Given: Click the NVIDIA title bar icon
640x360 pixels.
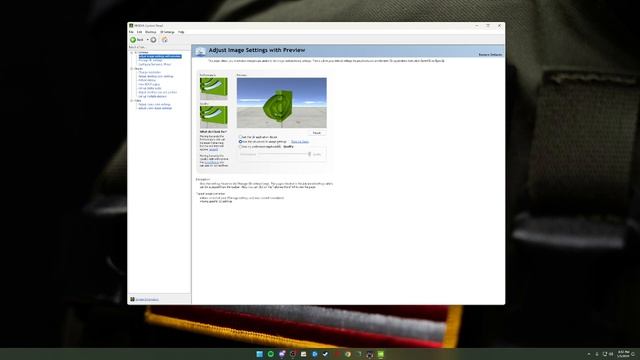Looking at the screenshot, I should [131, 25].
